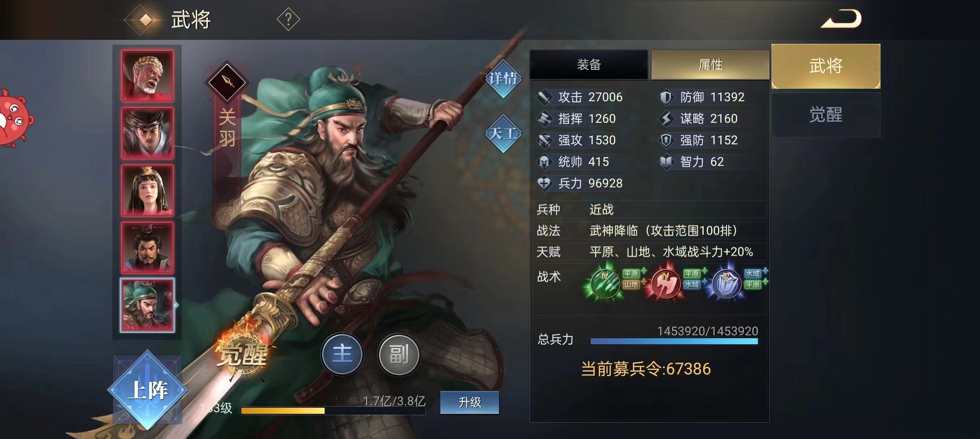The image size is (980, 439).
Task: Click the yellow experience progress bar
Action: click(333, 411)
